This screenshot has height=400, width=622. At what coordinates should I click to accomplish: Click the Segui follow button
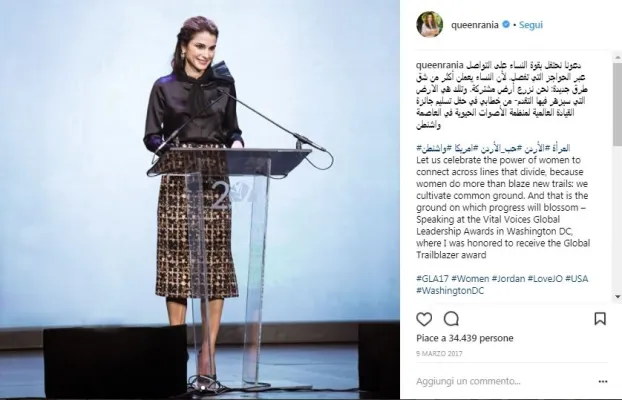(x=530, y=25)
